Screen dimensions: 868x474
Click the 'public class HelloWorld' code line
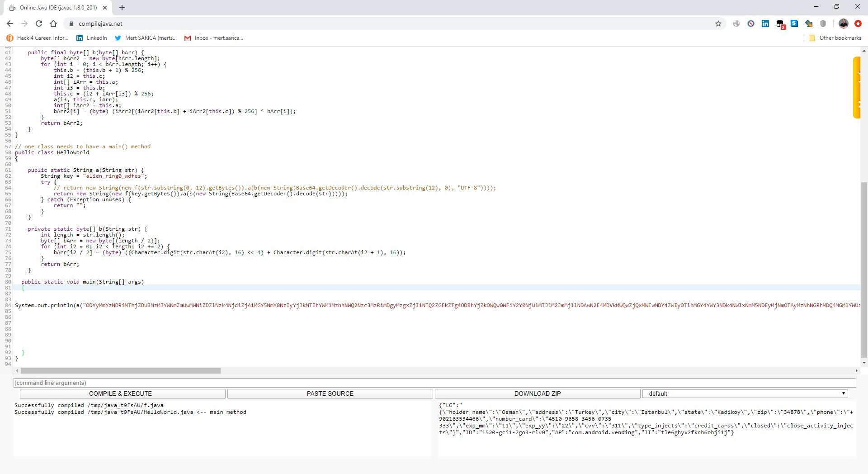52,152
